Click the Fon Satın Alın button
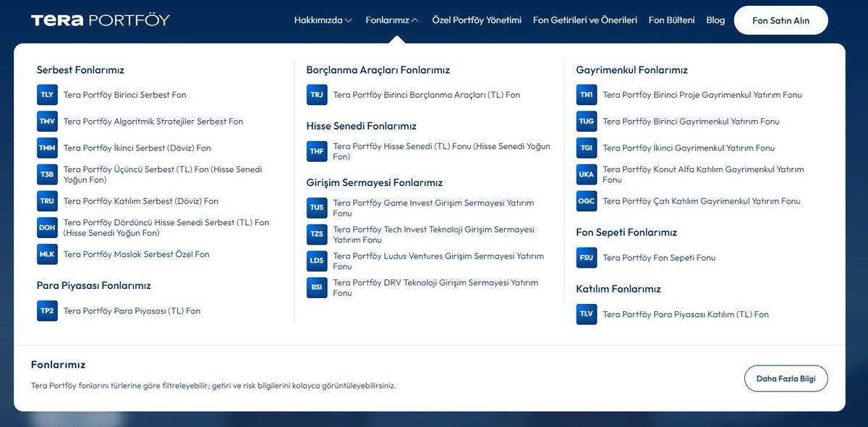868x427 pixels. 780,20
